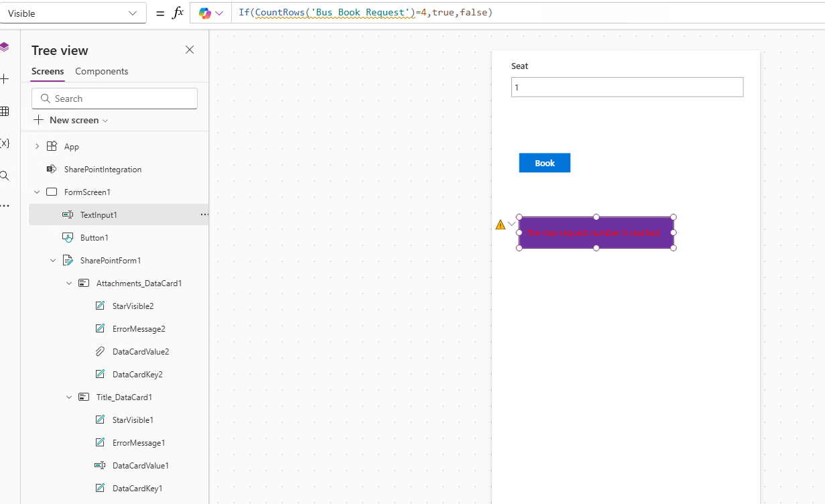Click the Copilot icon in formula bar

click(203, 12)
